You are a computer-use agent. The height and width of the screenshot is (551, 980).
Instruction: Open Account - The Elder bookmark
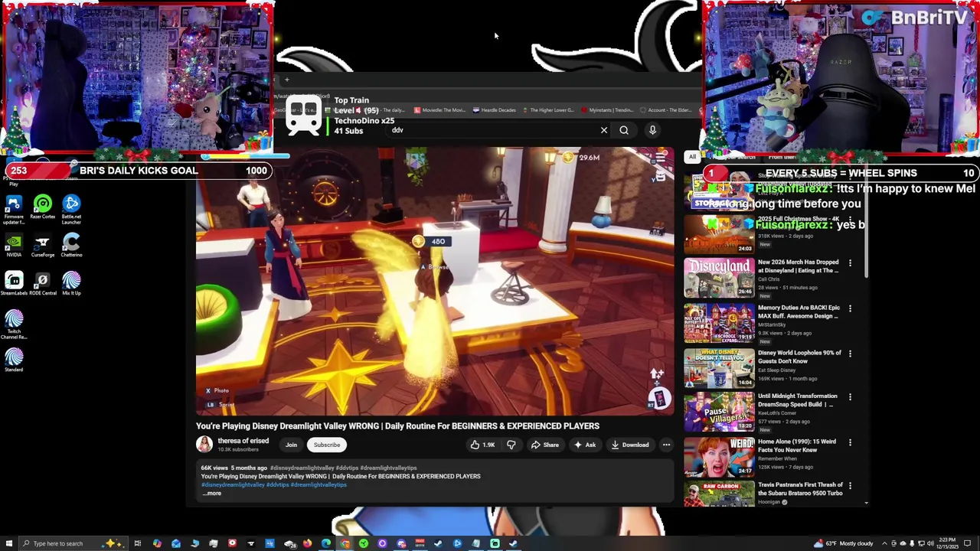[x=665, y=110]
